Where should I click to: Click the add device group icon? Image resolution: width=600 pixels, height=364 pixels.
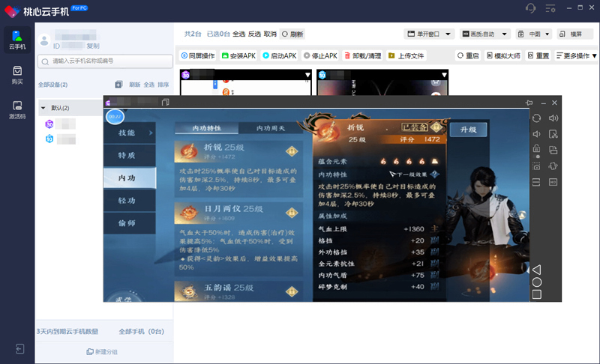(118, 85)
